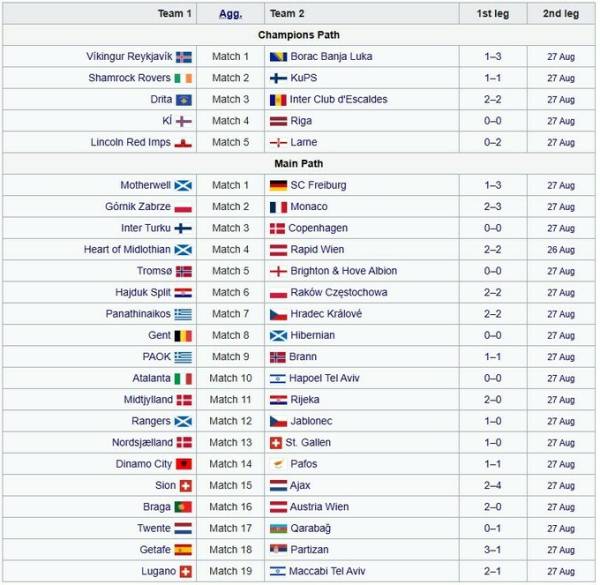This screenshot has height=585, width=600.
Task: Click Finland flag beside KuPS
Action: [x=278, y=78]
